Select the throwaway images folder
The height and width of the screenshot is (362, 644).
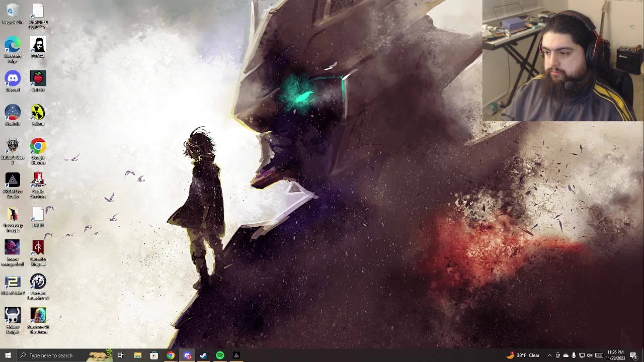(13, 219)
